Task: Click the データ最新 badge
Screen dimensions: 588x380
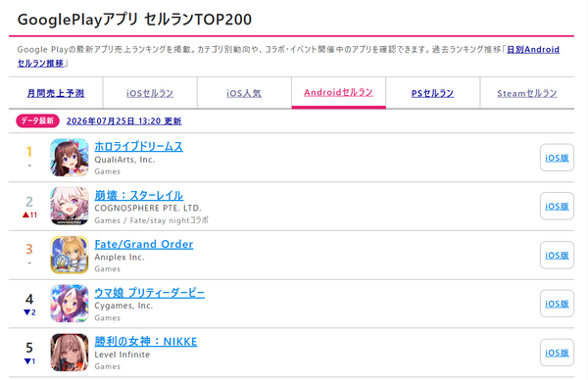Action: [37, 120]
